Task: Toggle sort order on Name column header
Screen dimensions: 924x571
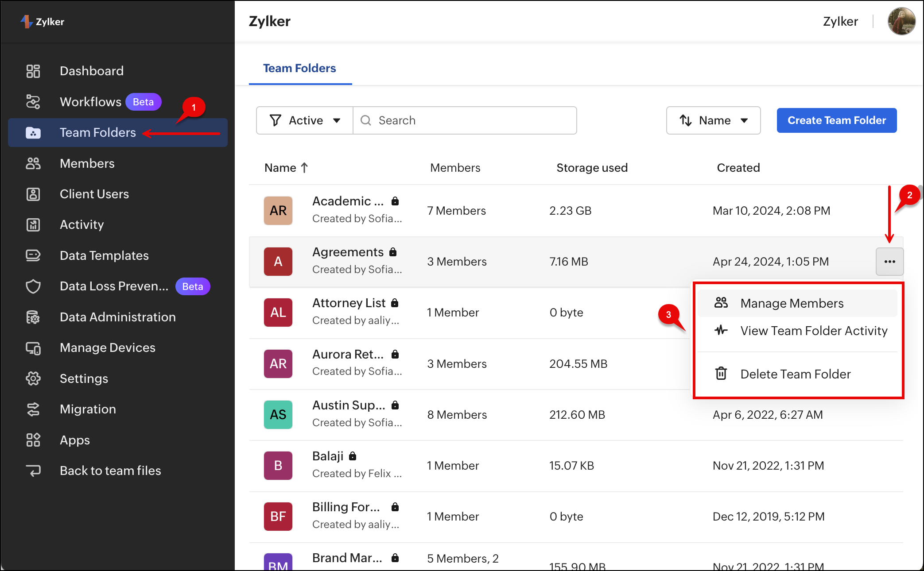Action: pyautogui.click(x=286, y=168)
